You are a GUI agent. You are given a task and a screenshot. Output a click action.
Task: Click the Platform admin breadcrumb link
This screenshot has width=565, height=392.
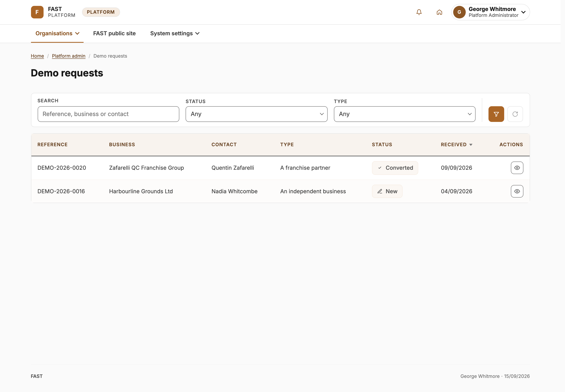(69, 56)
